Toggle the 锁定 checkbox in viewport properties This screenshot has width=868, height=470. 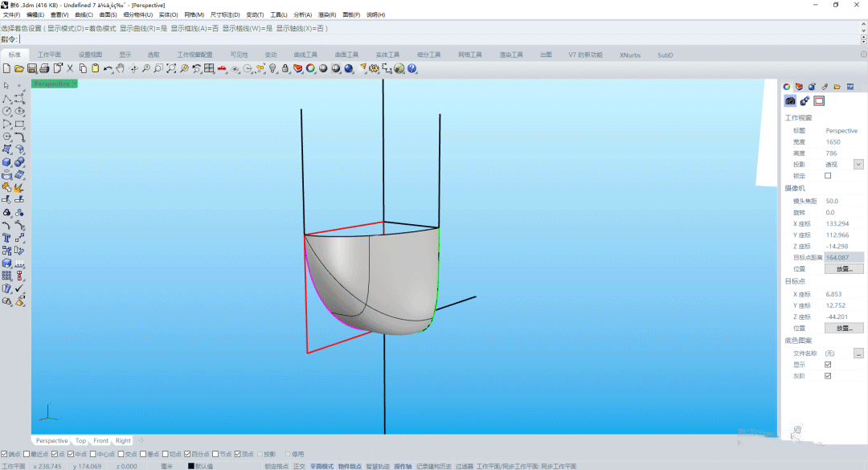click(x=828, y=176)
